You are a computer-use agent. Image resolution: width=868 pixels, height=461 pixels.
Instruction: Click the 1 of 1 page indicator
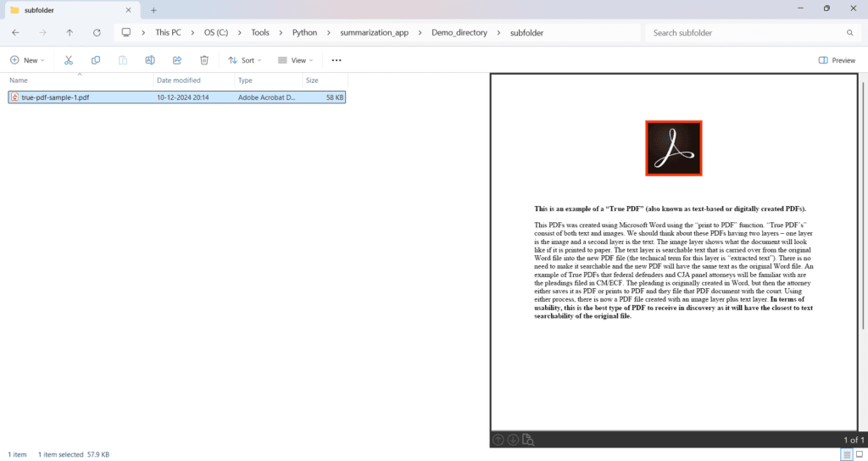854,440
